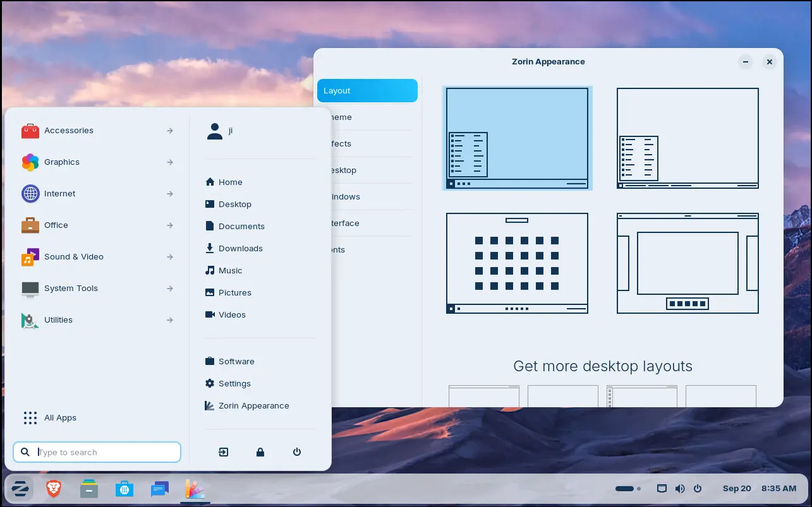Select the Windows-like layout with small start menu
812x507 pixels.
pyautogui.click(x=517, y=138)
